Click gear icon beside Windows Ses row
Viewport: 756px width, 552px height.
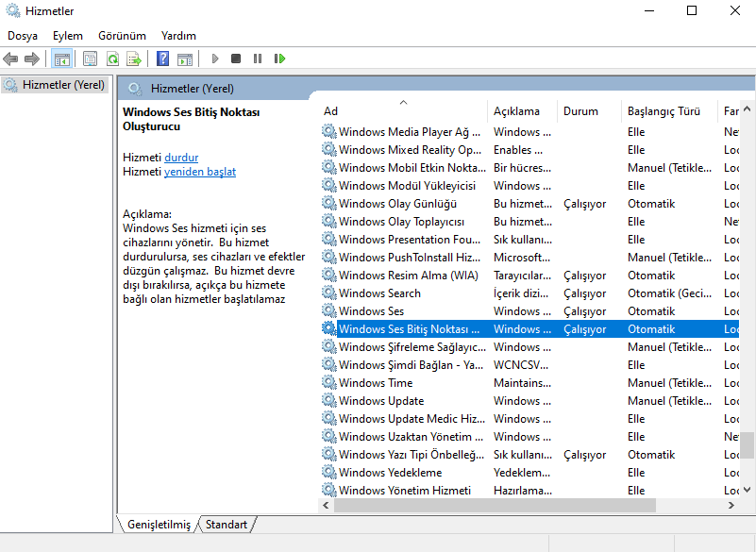click(329, 311)
